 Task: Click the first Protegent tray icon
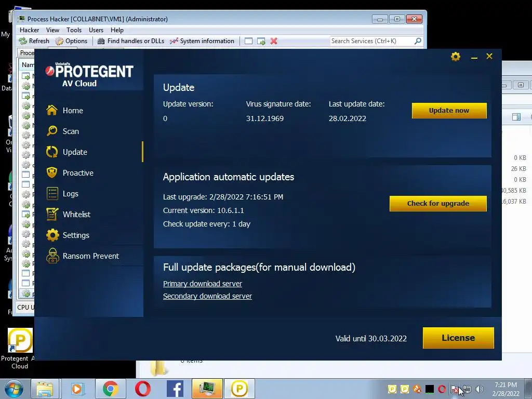(x=392, y=389)
